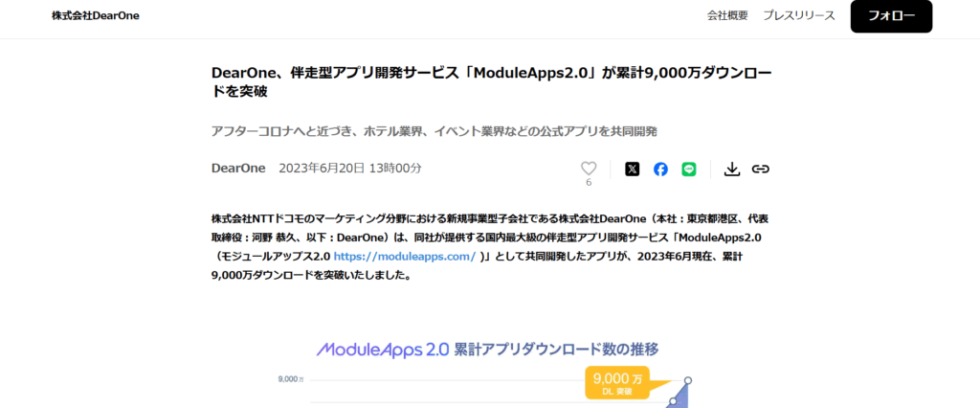Open the 会社概要 page

pyautogui.click(x=727, y=16)
